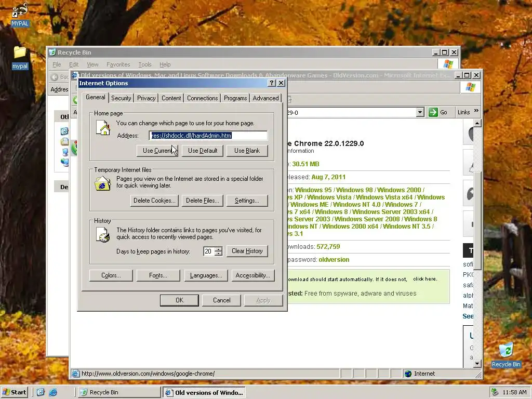This screenshot has width=532, height=399.
Task: Open Favorites menu in Recycle Bin window
Action: pyautogui.click(x=118, y=64)
